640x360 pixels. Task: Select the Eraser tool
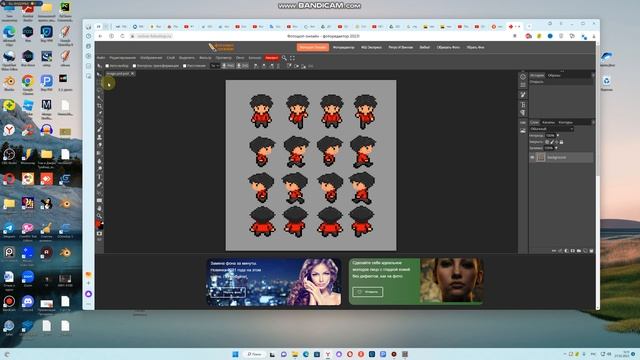tap(99, 145)
